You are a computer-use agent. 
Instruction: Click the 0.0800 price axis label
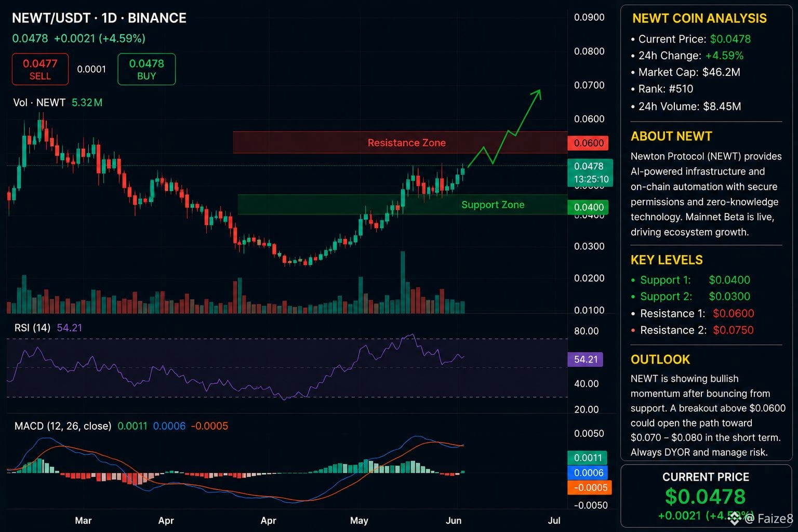coord(589,51)
